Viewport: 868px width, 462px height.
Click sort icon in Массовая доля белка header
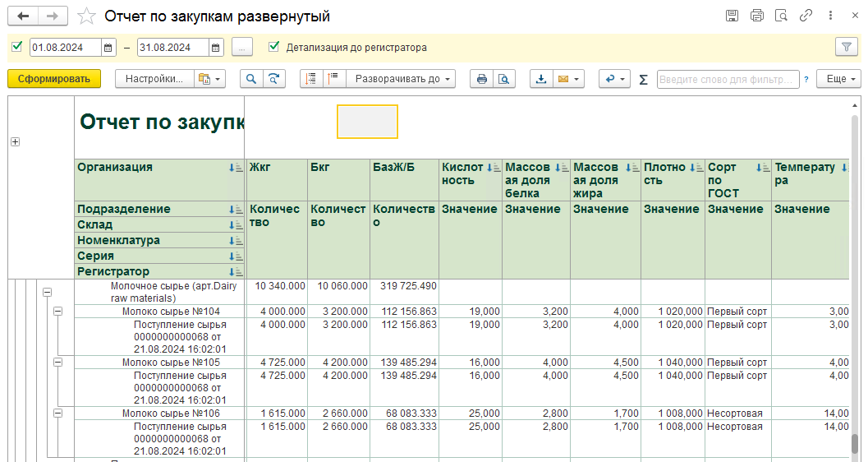pos(562,168)
